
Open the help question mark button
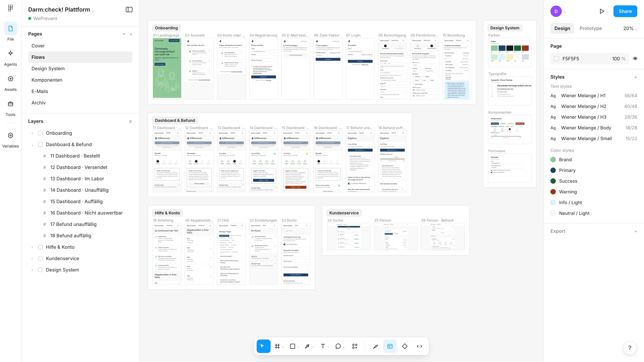click(630, 348)
